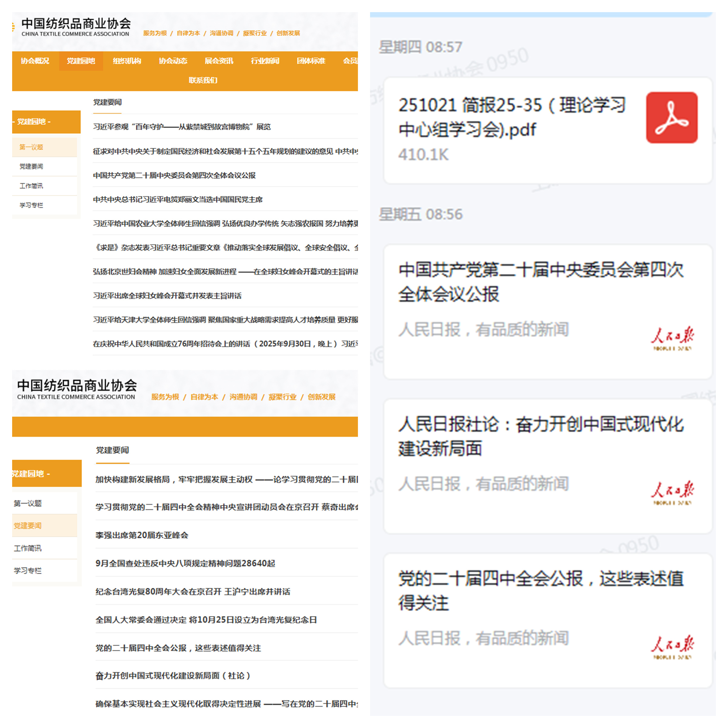Viewport: 728px width, 728px height.
Task: Click 联系我们 navigation item
Action: pos(203,80)
